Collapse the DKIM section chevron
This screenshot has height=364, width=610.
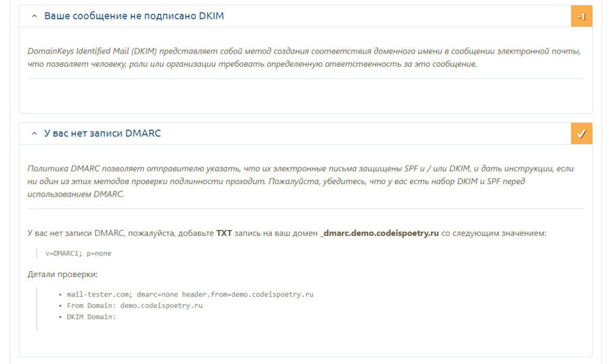click(34, 16)
